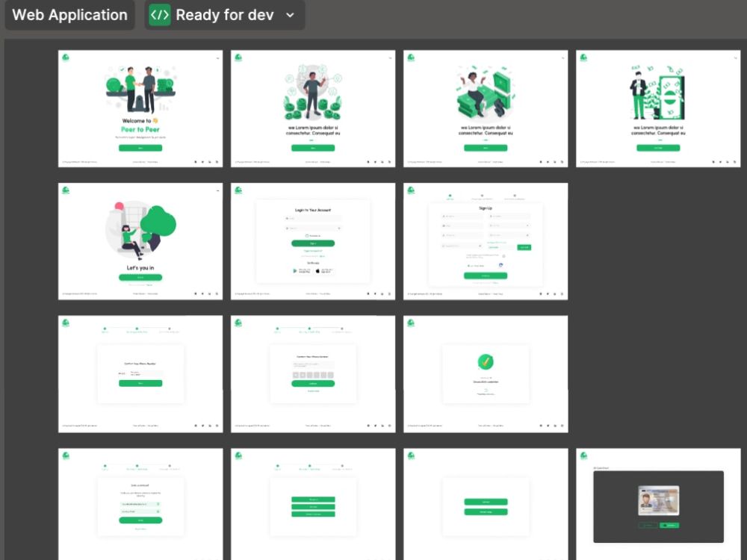Click the first progress step dot in Sign Up frame
The height and width of the screenshot is (560, 747).
click(450, 195)
